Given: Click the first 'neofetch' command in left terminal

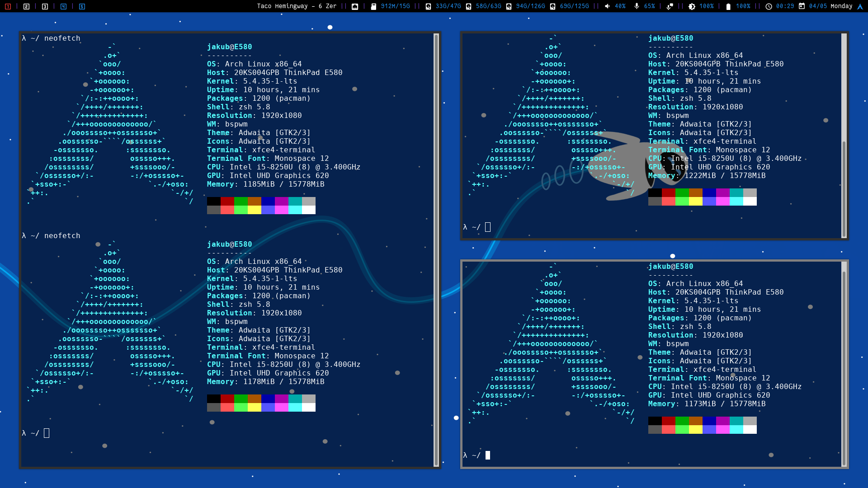Looking at the screenshot, I should (62, 38).
